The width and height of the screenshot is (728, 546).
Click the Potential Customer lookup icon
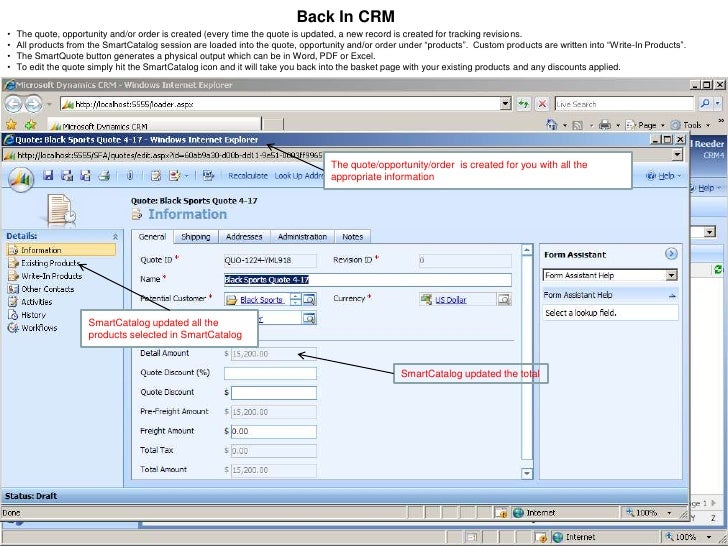point(310,299)
